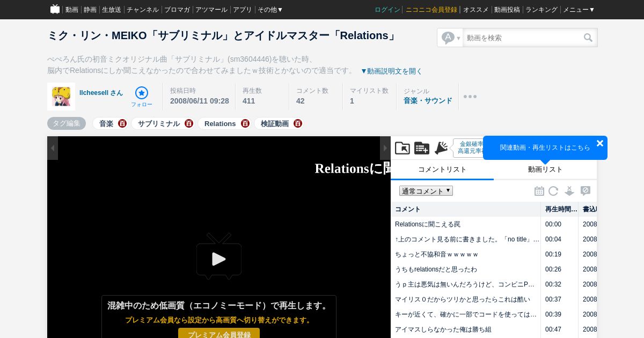Switch to the 動画リスト tab

point(545,170)
